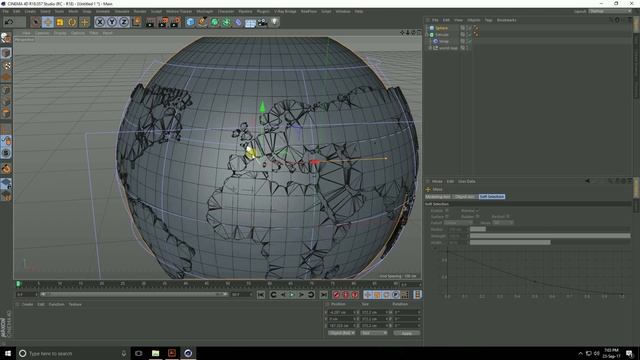Open the Floor environment icon
The image size is (640, 360).
coord(250,22)
